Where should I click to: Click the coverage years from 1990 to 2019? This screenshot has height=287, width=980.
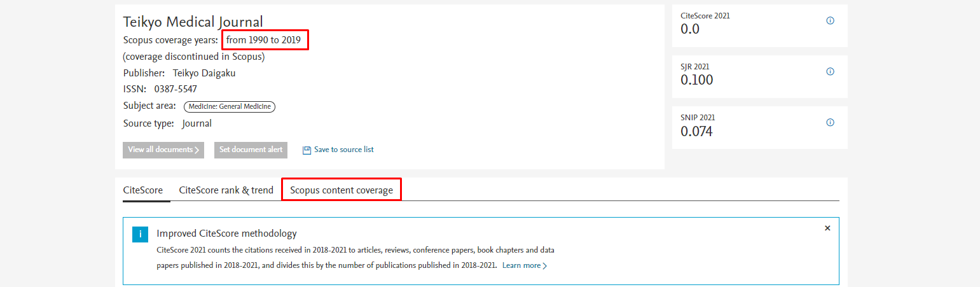(x=266, y=40)
